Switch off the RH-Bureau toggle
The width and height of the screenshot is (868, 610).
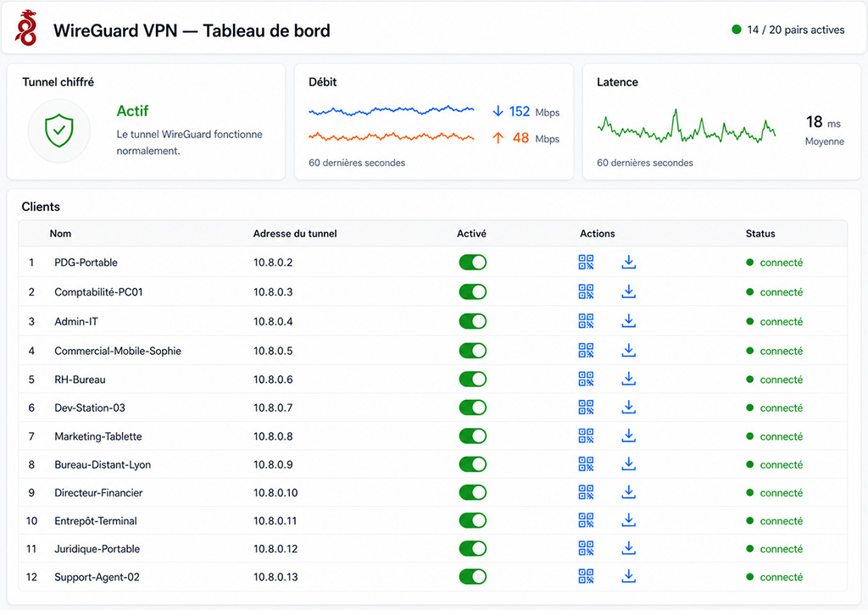[473, 380]
